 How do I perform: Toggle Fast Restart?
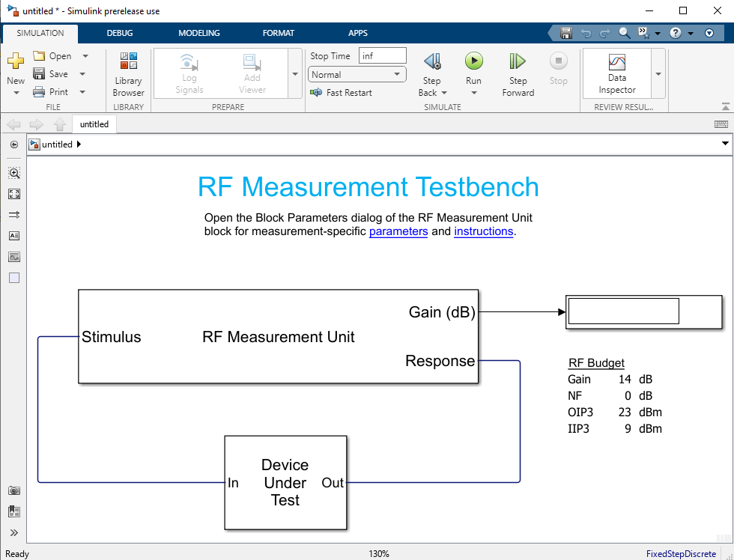pyautogui.click(x=341, y=93)
